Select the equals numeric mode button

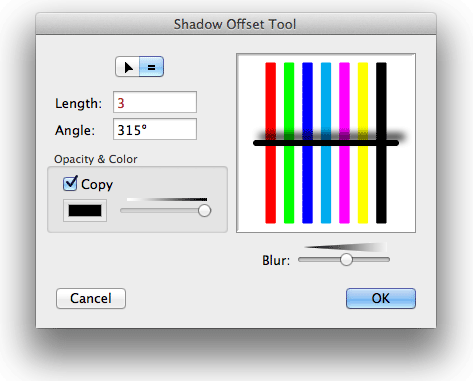tap(151, 67)
